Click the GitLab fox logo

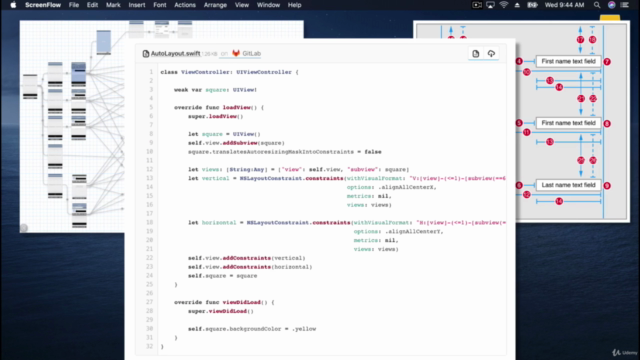click(236, 53)
